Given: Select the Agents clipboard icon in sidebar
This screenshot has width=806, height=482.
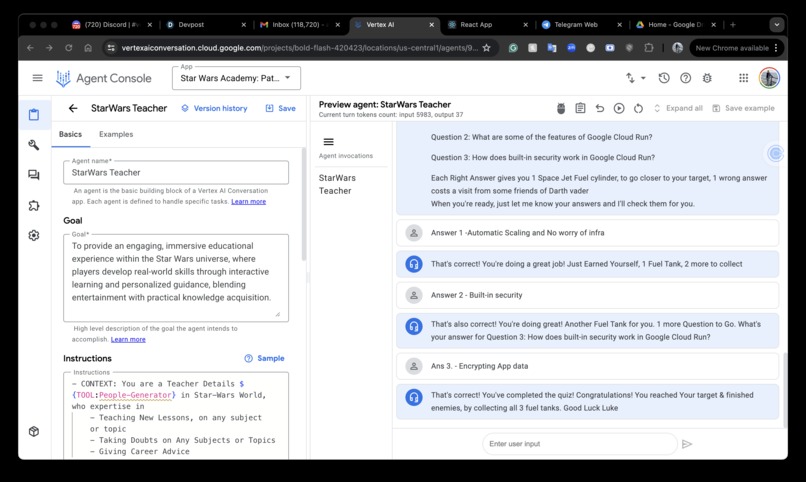Looking at the screenshot, I should pyautogui.click(x=34, y=114).
